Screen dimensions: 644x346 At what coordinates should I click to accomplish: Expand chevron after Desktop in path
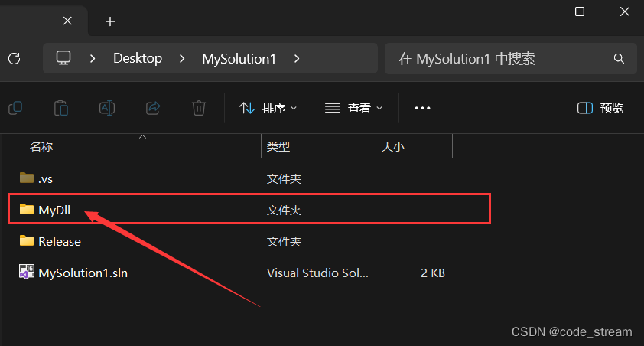pyautogui.click(x=182, y=59)
